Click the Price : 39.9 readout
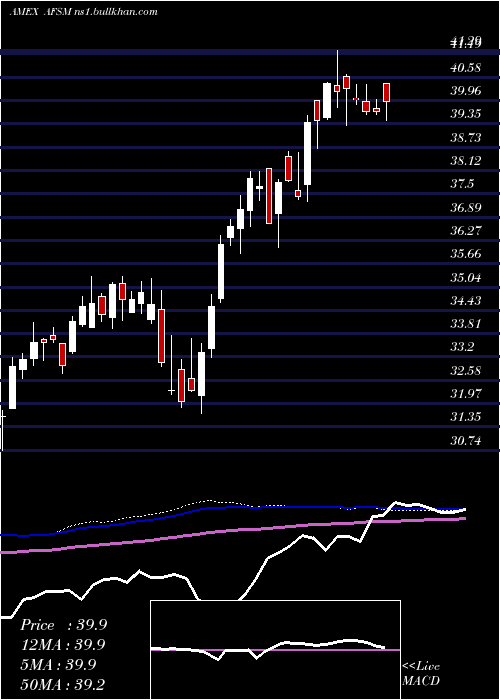The image size is (500, 700). 63,625
